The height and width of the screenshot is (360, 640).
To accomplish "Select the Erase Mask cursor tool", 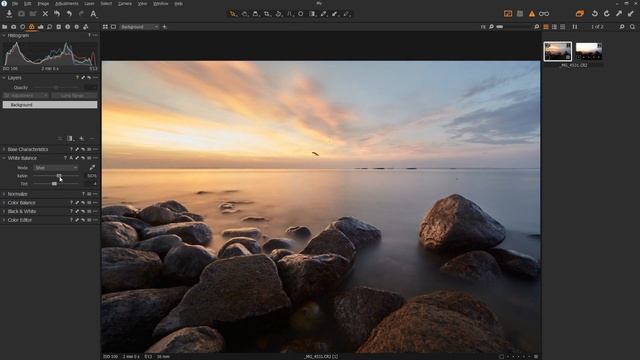I will pyautogui.click(x=347, y=14).
